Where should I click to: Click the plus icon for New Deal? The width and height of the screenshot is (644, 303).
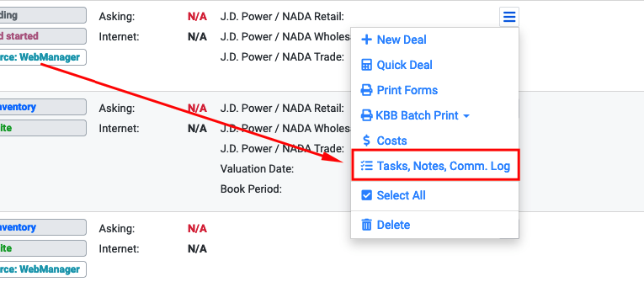(x=366, y=40)
